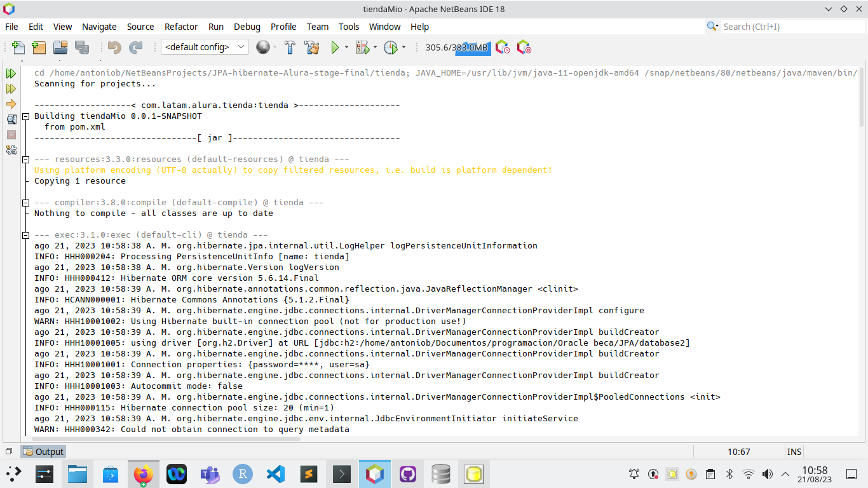Click the Re-run green double-arrow icon
The image size is (868, 488).
click(11, 73)
